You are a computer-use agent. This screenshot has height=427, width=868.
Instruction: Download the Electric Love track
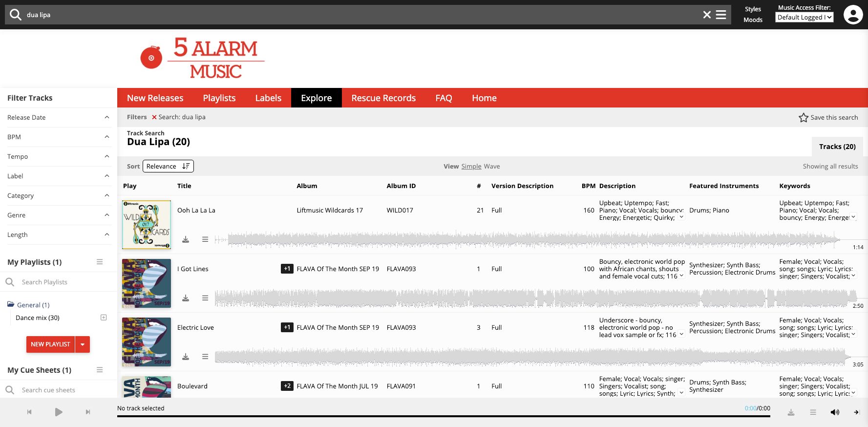[x=186, y=357]
